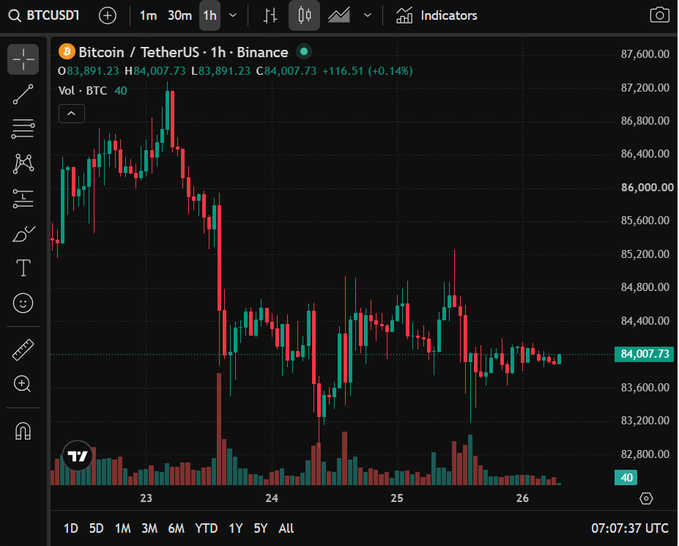Screen dimensions: 679x546
Task: Set date range to 5D
Action: tap(96, 528)
